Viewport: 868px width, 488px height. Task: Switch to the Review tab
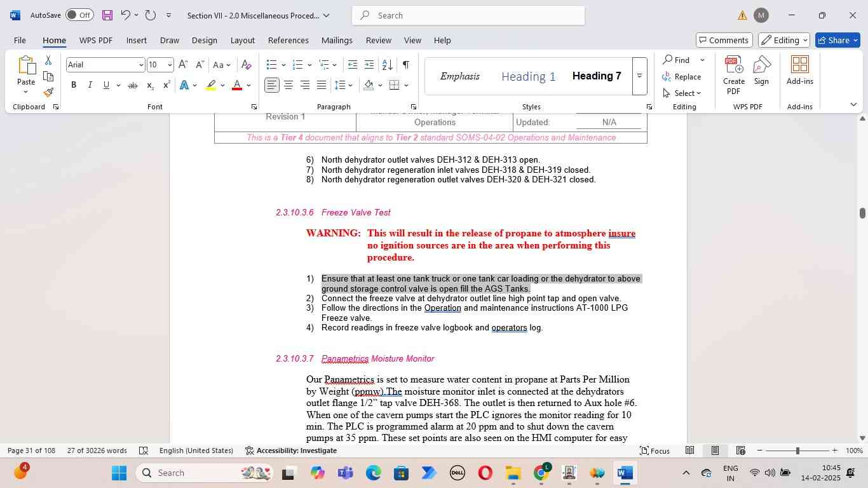pos(379,40)
